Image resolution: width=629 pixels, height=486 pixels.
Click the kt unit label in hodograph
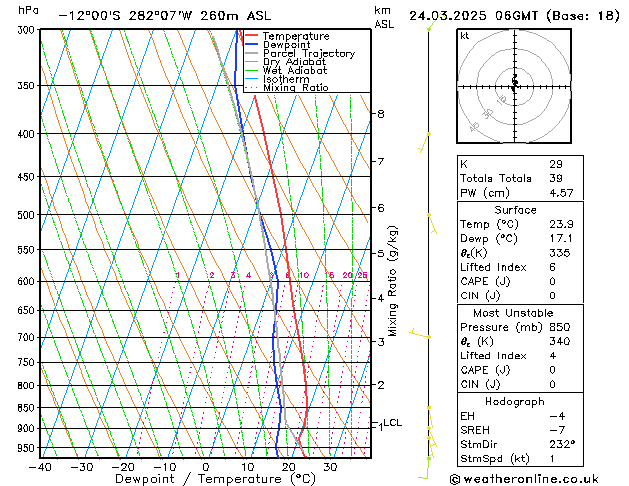pos(465,36)
